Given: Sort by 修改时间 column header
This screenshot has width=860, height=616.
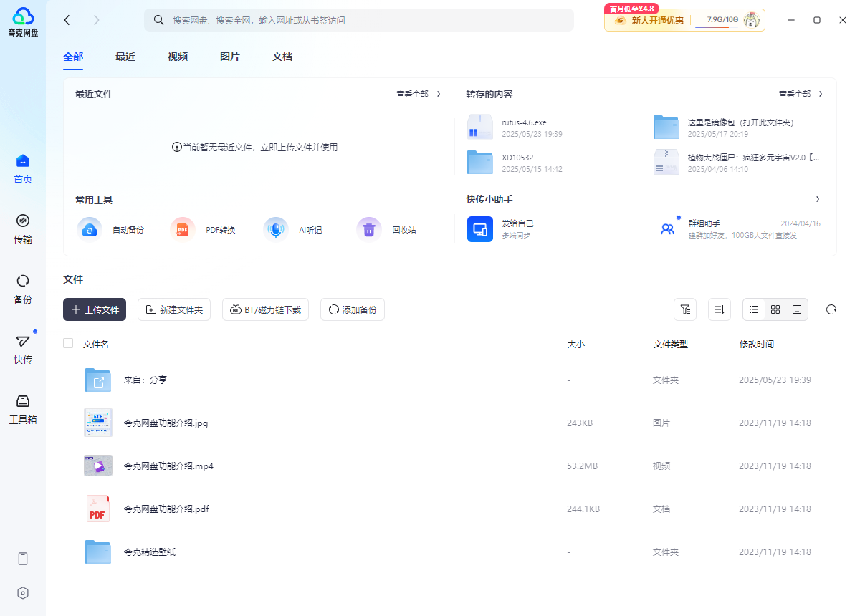Looking at the screenshot, I should coord(757,345).
